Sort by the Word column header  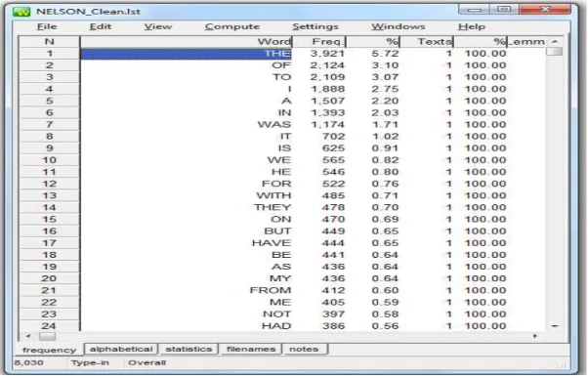coord(187,42)
